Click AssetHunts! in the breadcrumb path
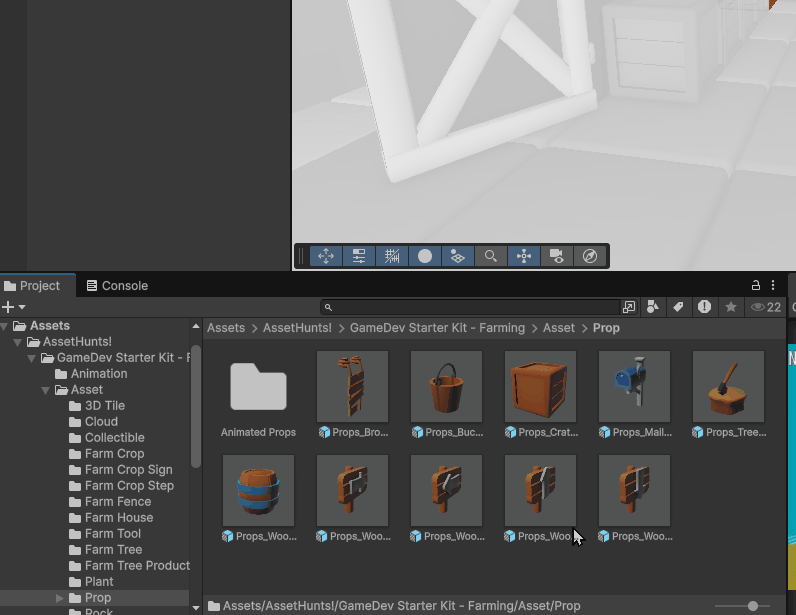Image resolution: width=796 pixels, height=615 pixels. click(x=298, y=328)
